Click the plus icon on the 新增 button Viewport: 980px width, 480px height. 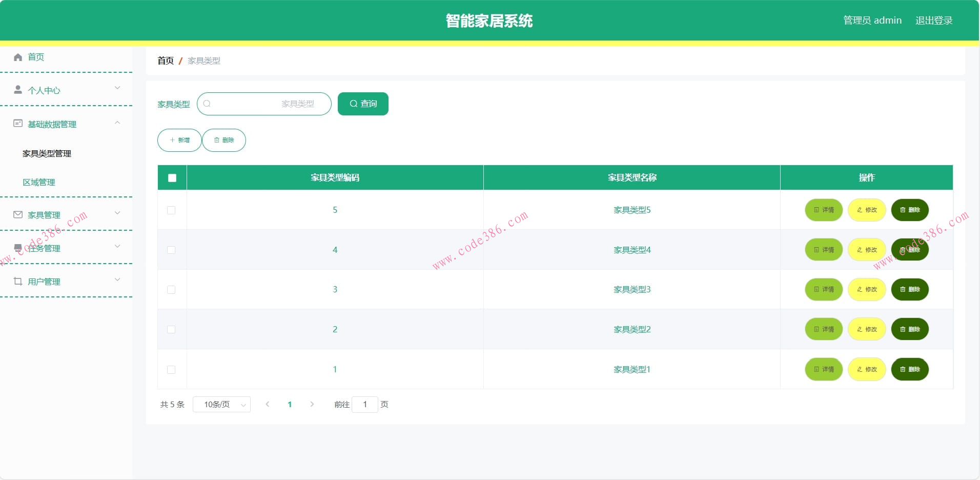(171, 140)
